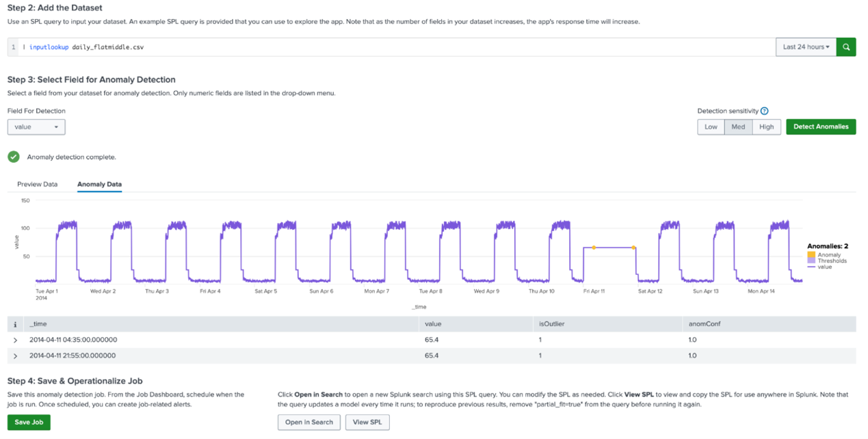Image resolution: width=868 pixels, height=439 pixels.
Task: Click the Open in Search button
Action: pyautogui.click(x=308, y=422)
